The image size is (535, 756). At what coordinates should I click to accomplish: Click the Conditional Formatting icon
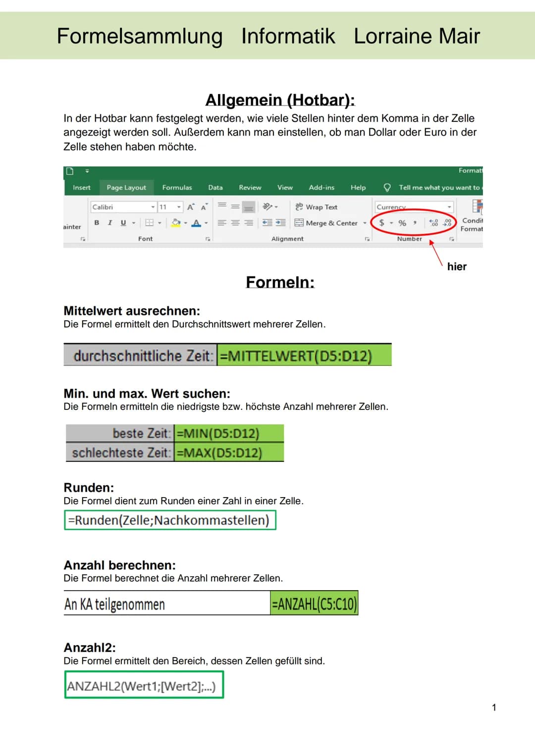[477, 207]
